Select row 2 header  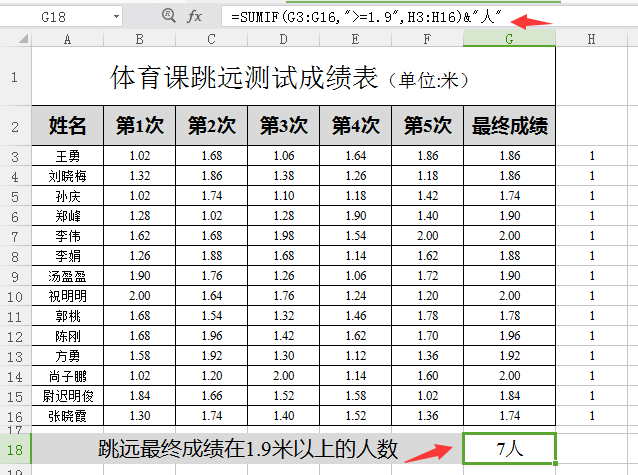[x=15, y=127]
